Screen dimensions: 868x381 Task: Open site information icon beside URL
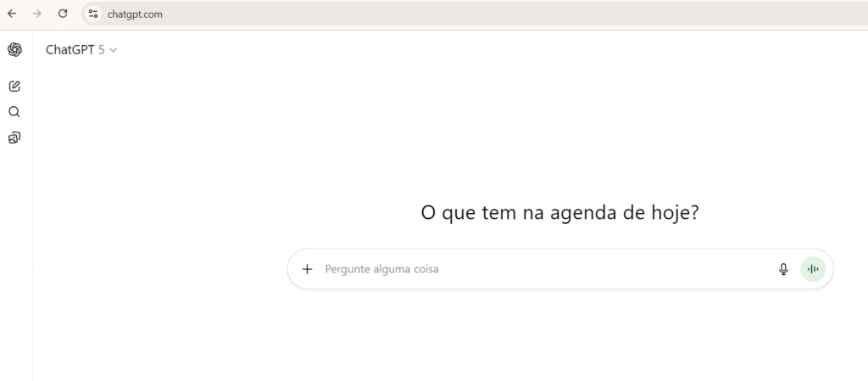93,14
